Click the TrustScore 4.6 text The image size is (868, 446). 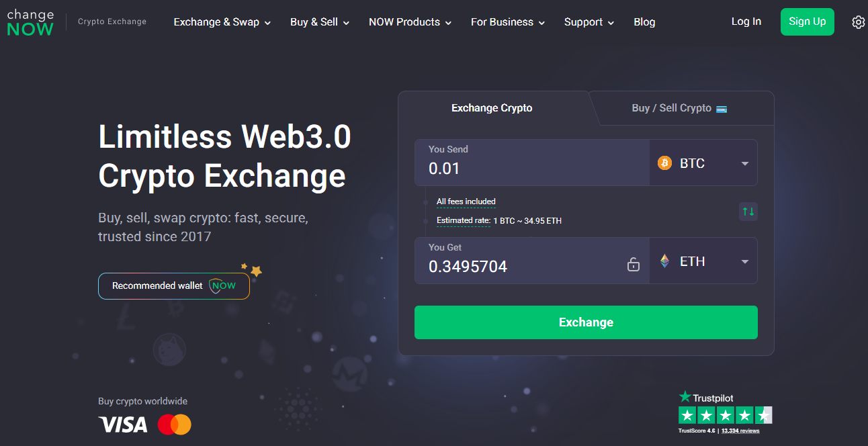[x=697, y=431]
